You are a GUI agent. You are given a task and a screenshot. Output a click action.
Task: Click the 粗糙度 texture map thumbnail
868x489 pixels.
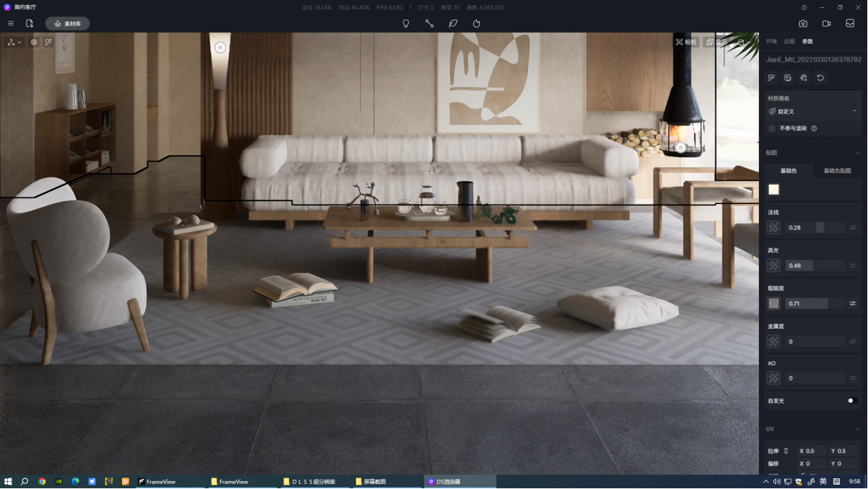(x=774, y=304)
